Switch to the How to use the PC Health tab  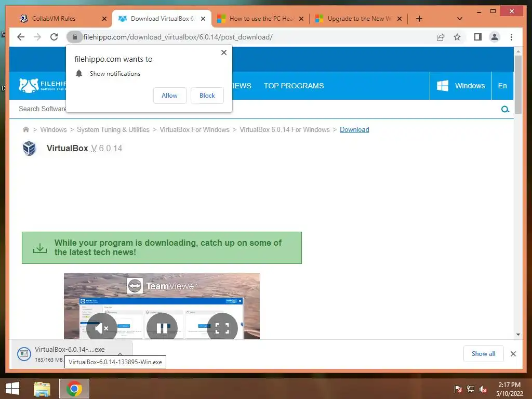pos(261,19)
